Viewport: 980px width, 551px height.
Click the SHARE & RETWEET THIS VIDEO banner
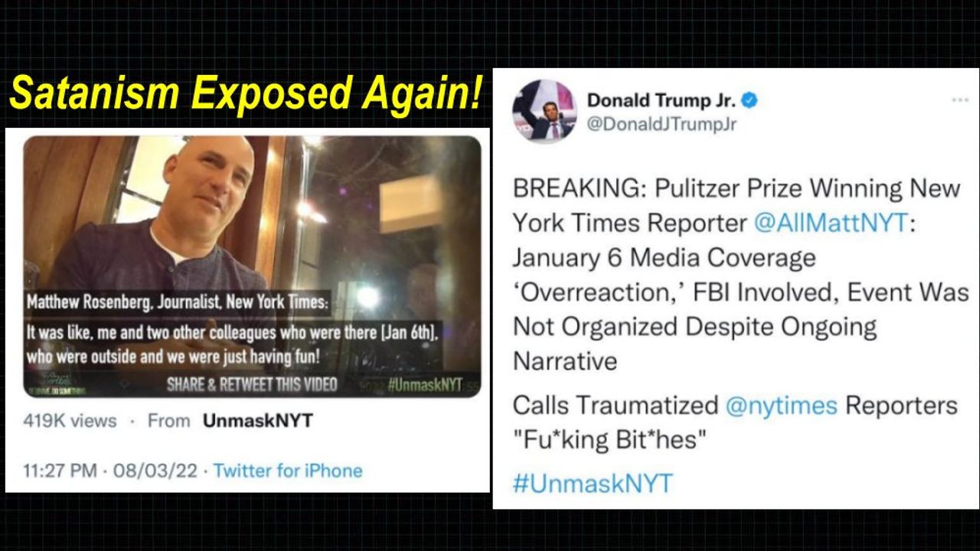coord(252,384)
